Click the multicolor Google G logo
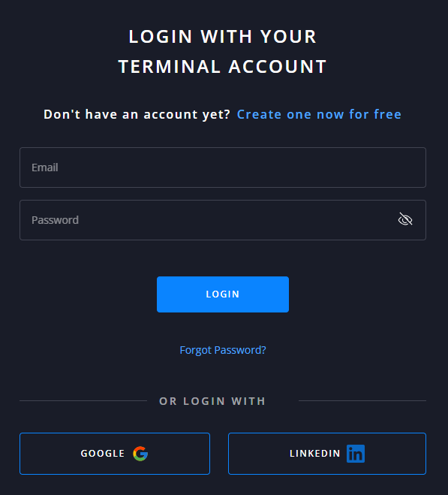448x495 pixels. 140,454
